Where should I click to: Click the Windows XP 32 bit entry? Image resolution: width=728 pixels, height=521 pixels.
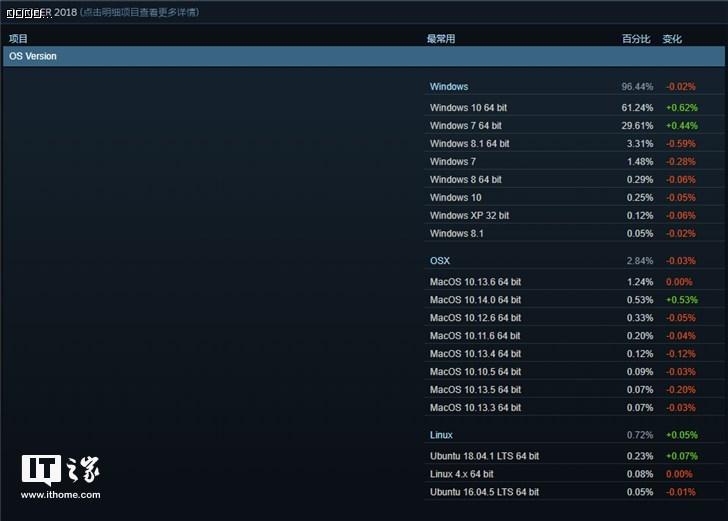click(469, 215)
